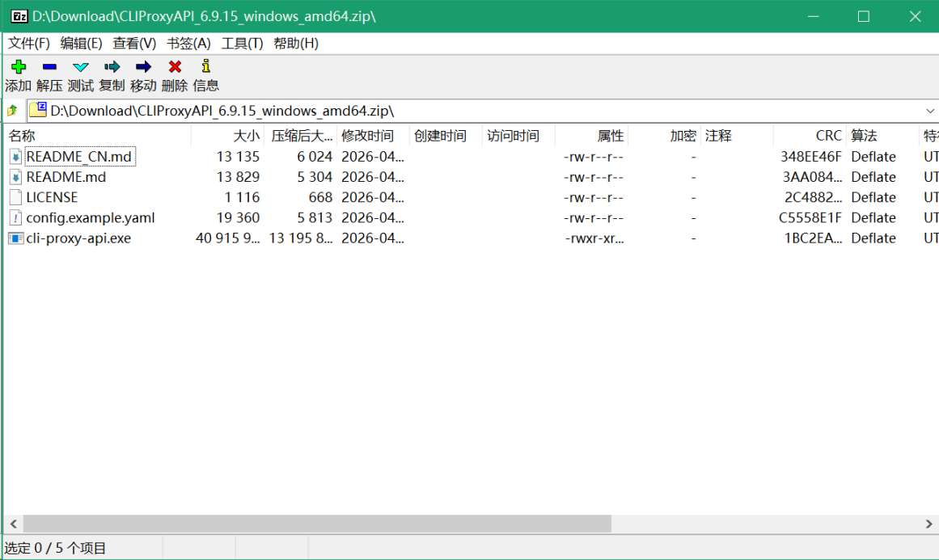939x560 pixels.
Task: Sort by the 名称 column header
Action: coord(23,136)
